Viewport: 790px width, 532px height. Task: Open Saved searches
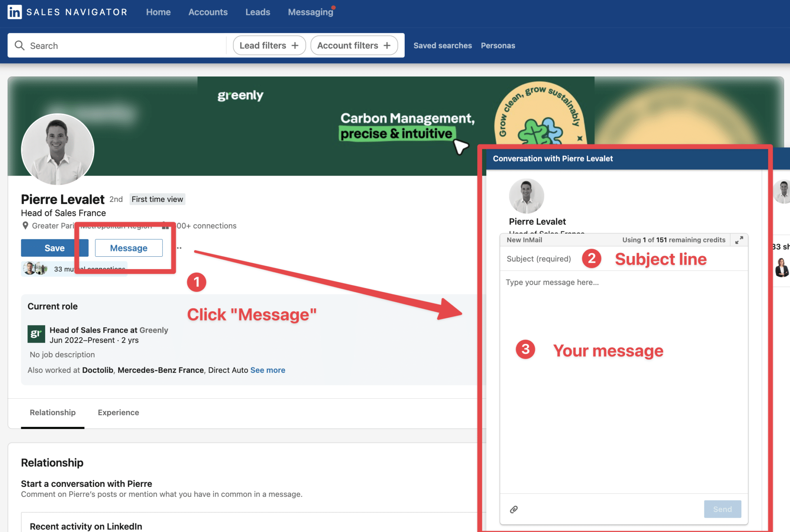tap(442, 45)
